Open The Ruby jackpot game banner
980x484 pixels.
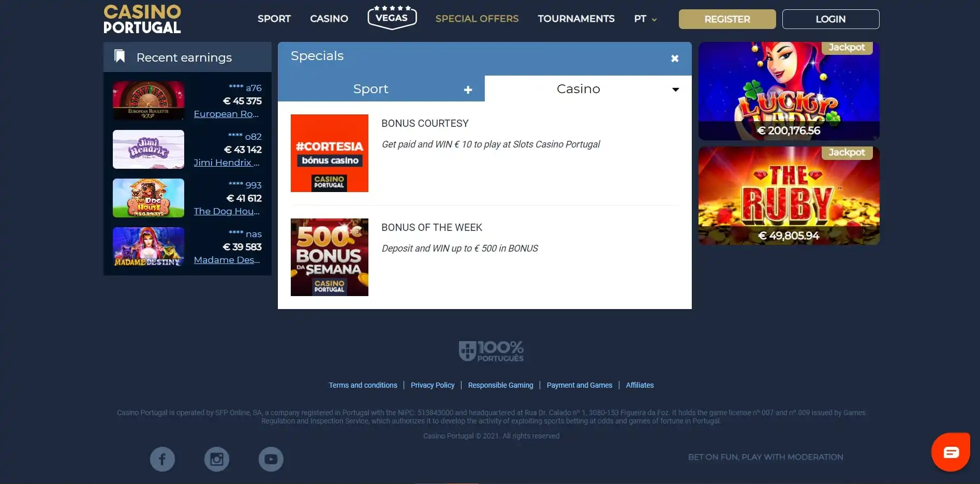coord(789,196)
